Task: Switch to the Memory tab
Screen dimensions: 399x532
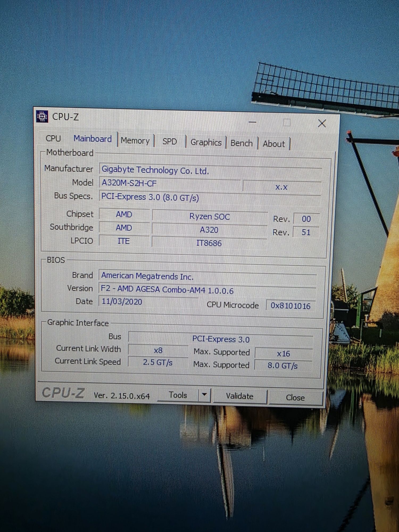Action: pyautogui.click(x=135, y=140)
